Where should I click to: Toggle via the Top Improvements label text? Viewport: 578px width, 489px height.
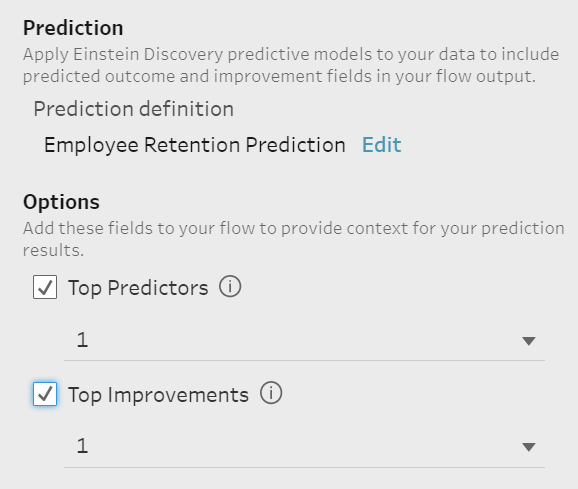(x=159, y=395)
